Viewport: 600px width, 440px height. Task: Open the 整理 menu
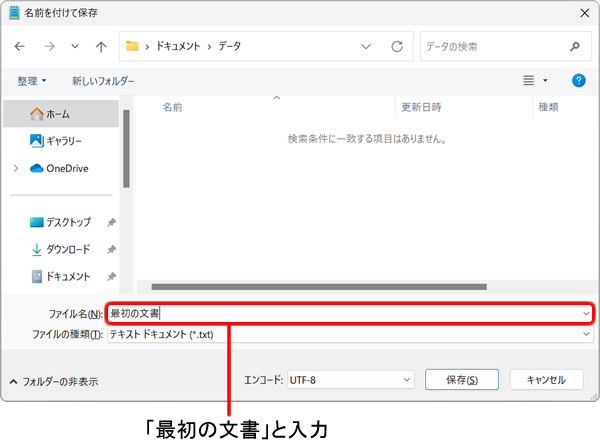click(32, 80)
